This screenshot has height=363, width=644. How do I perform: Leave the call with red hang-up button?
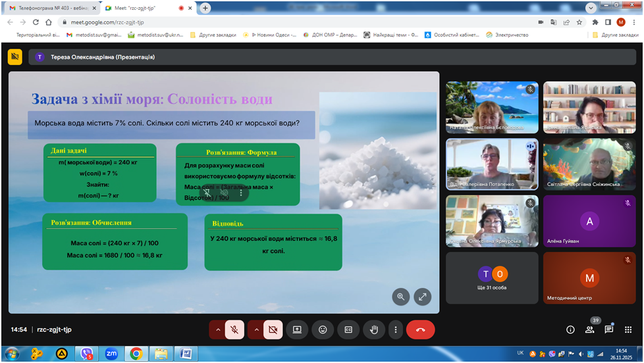(420, 329)
